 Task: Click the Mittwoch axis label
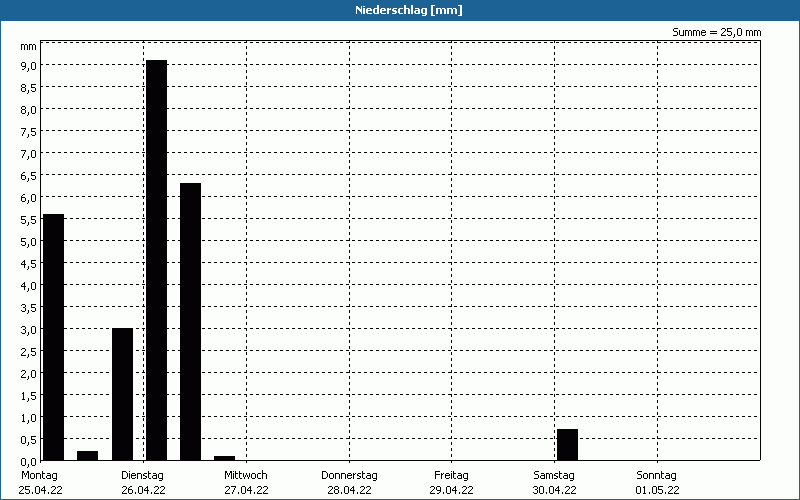246,475
